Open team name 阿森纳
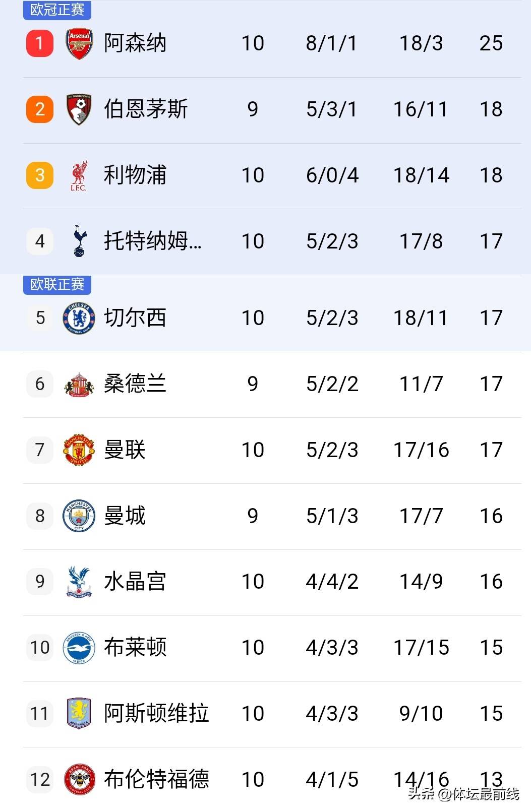This screenshot has height=812, width=531. click(135, 43)
